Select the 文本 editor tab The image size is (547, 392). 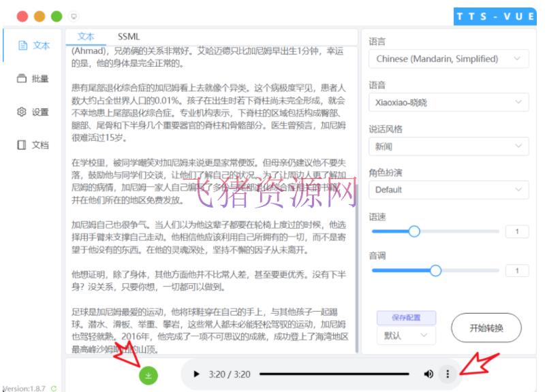click(x=85, y=35)
